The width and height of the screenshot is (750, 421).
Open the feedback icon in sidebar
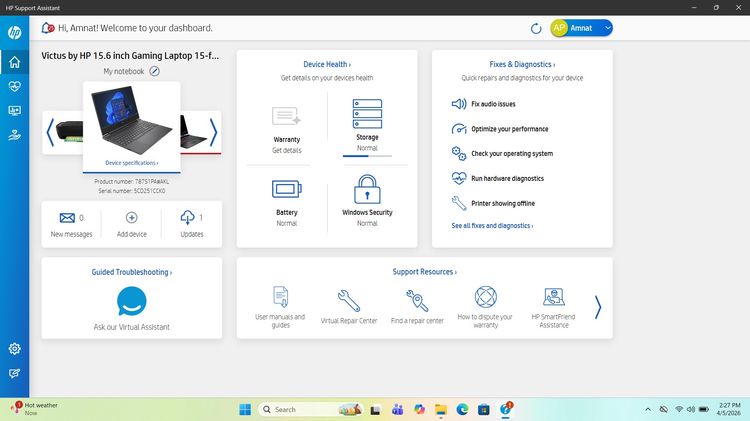point(14,373)
